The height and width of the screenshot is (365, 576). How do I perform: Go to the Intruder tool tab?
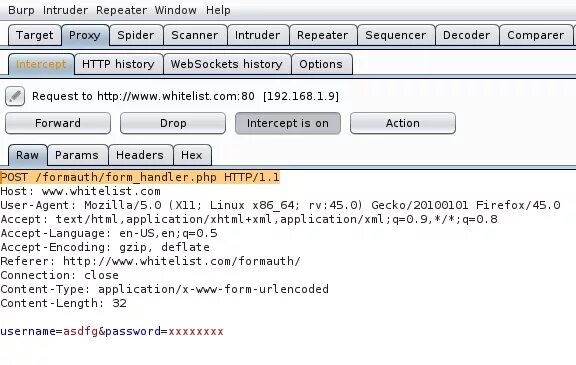coord(258,35)
